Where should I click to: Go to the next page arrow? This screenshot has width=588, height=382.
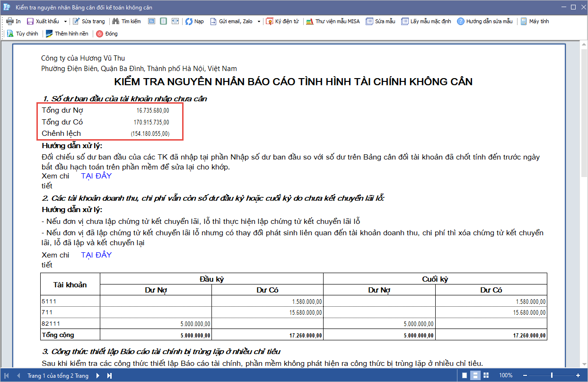[98, 376]
